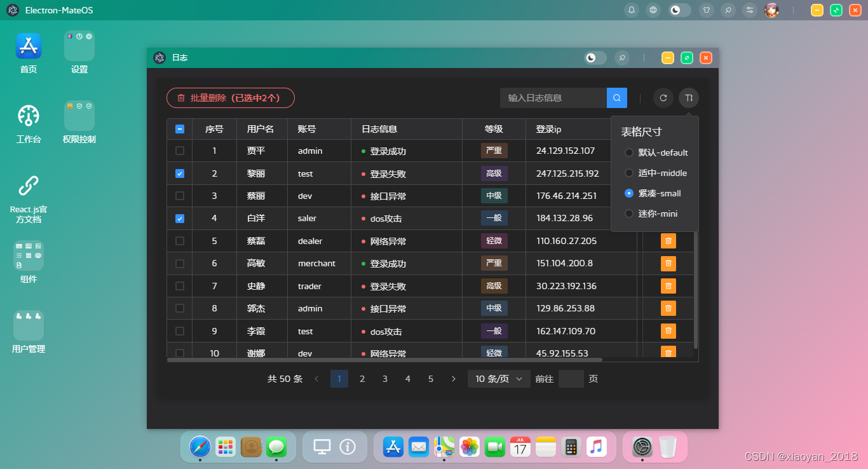The image size is (868, 469).
Task: Delete row 5 蔡磊 with orange trash icon
Action: pyautogui.click(x=668, y=241)
